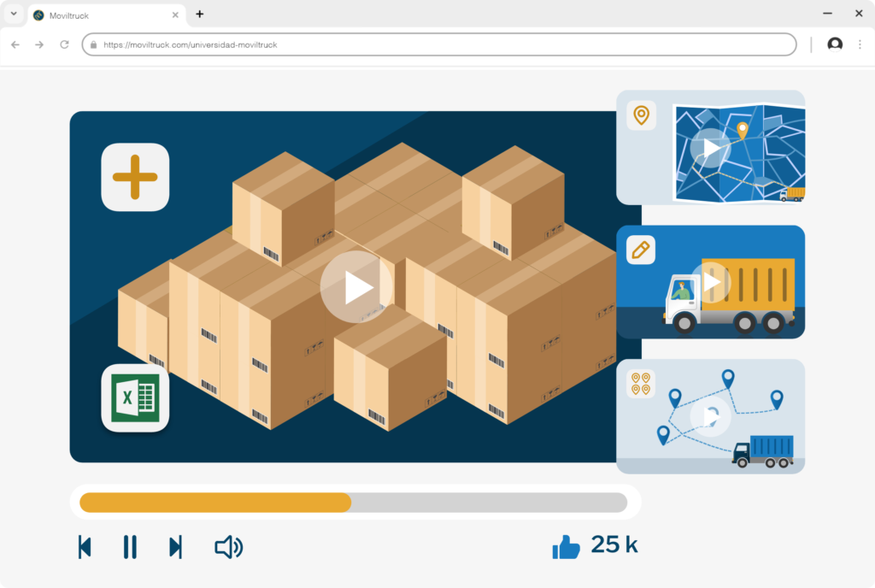The image size is (875, 588).
Task: Click the location pin icon on map card
Action: coord(641,115)
